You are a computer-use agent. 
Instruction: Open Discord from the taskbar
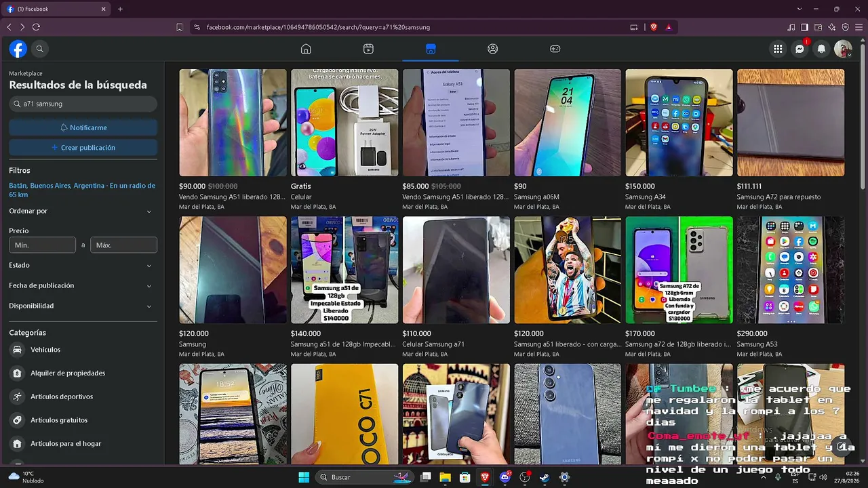click(505, 477)
